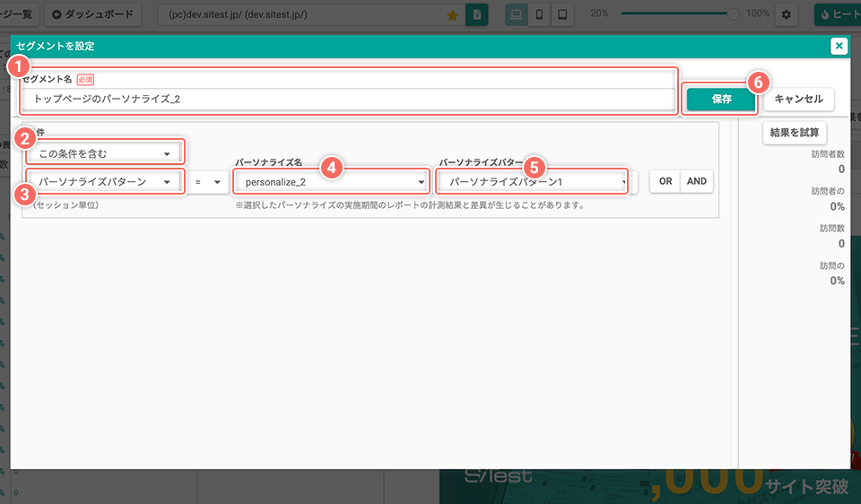The image size is (861, 504).
Task: Click the セッション単位 note text
Action: point(65,204)
